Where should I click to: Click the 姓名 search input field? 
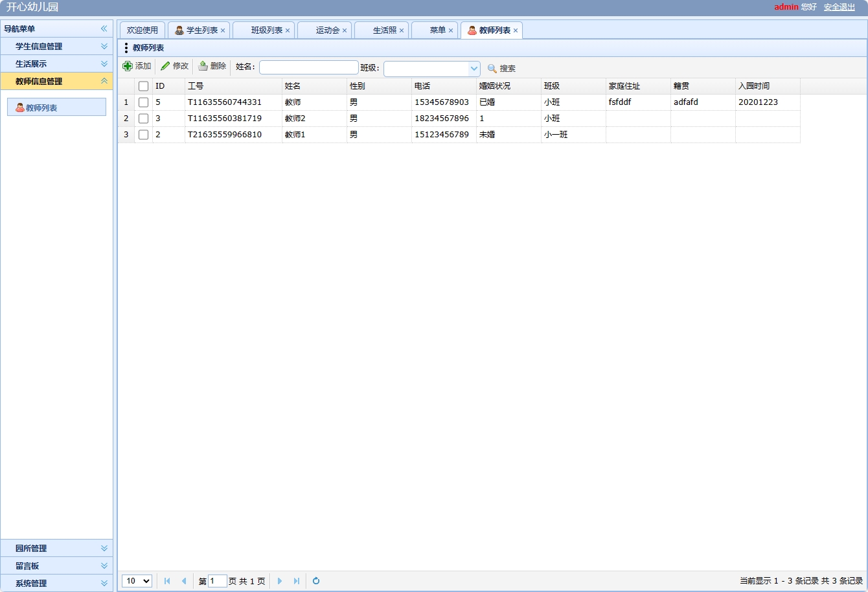(x=308, y=67)
